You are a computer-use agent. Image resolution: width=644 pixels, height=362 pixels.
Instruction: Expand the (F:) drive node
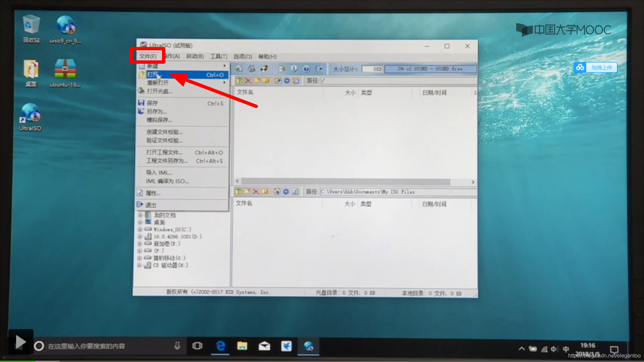[140, 251]
